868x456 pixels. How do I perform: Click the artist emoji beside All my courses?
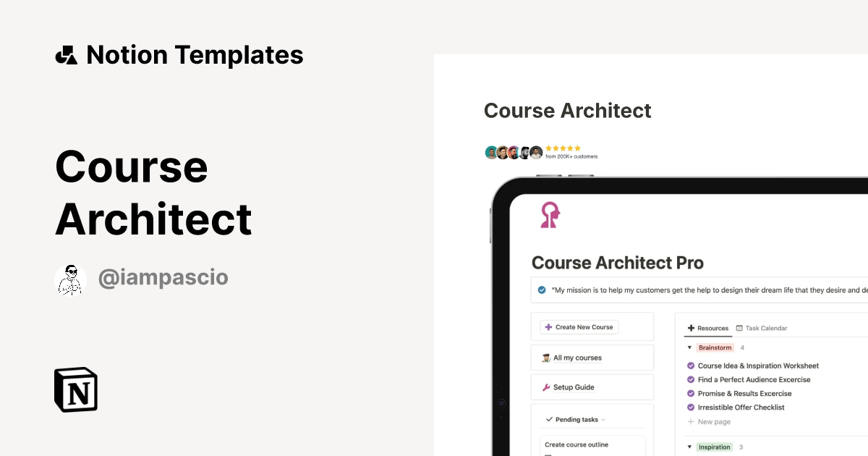[x=548, y=358]
